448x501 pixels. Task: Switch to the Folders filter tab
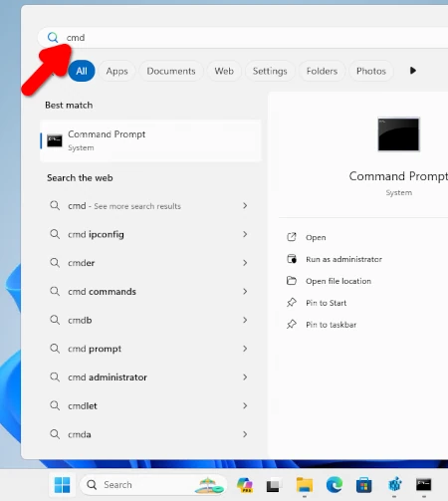click(322, 71)
